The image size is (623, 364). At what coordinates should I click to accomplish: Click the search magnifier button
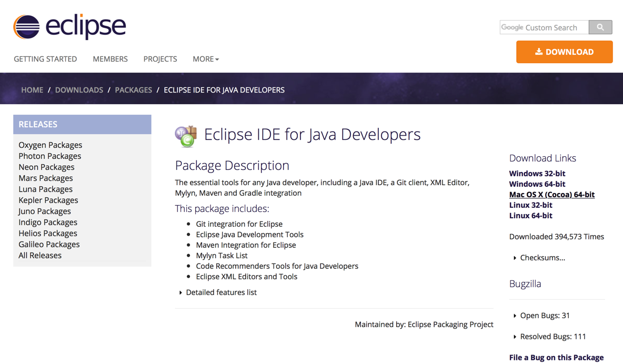600,27
